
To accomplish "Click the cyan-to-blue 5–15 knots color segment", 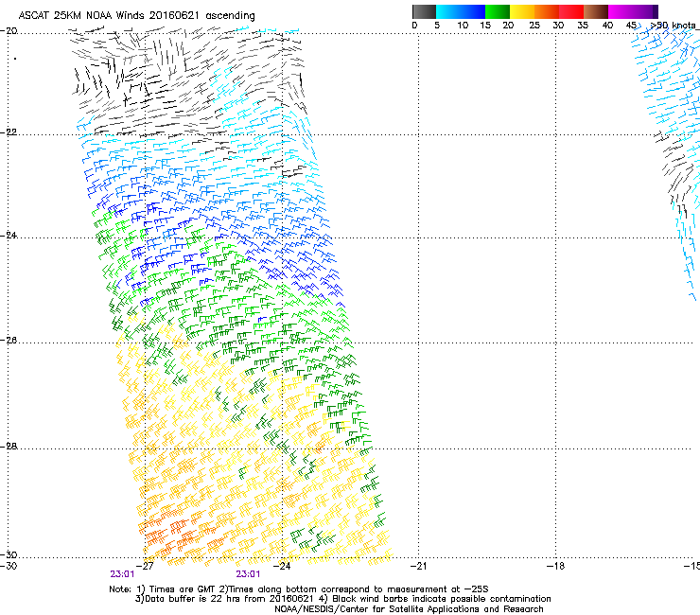I will (x=461, y=11).
